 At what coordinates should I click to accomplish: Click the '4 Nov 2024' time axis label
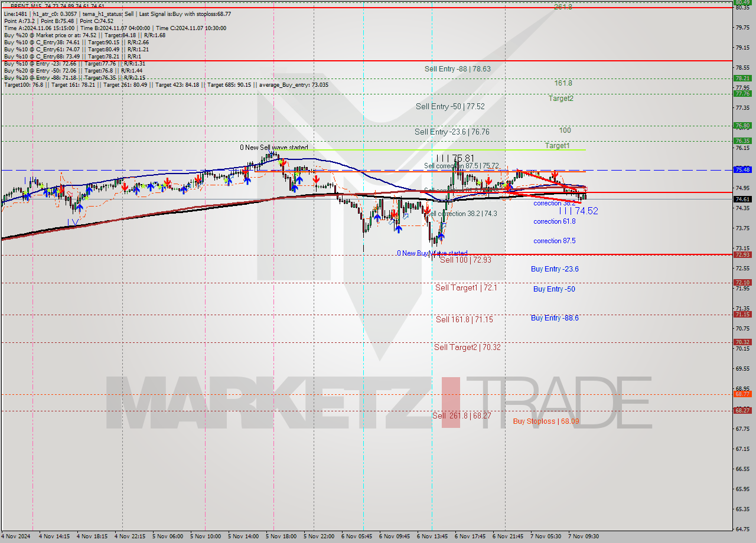pyautogui.click(x=15, y=537)
